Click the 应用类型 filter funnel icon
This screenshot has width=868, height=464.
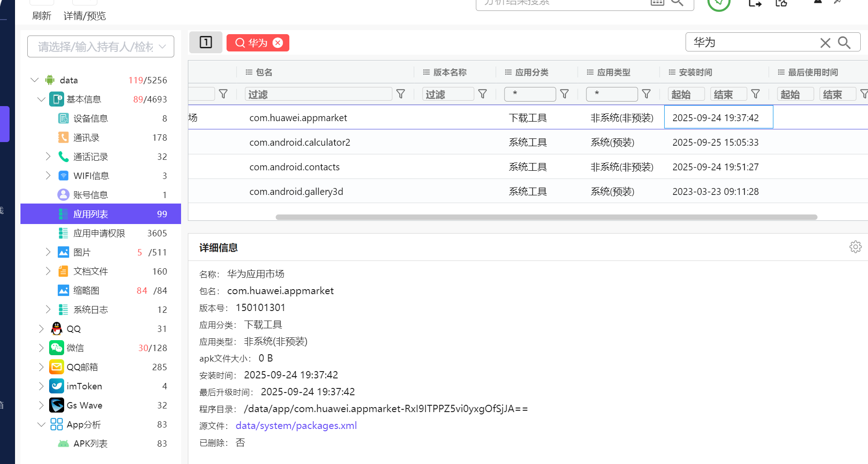[646, 94]
